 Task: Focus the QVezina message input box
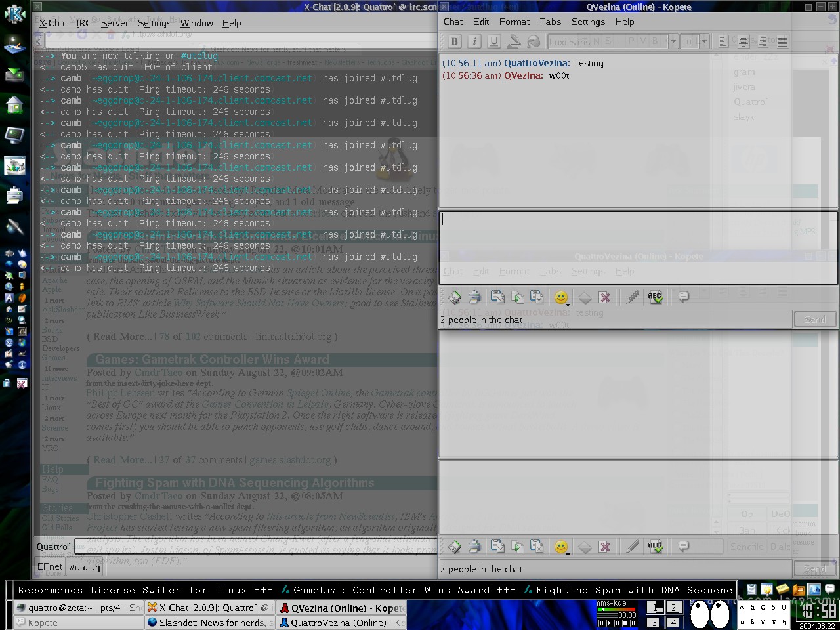pos(638,247)
